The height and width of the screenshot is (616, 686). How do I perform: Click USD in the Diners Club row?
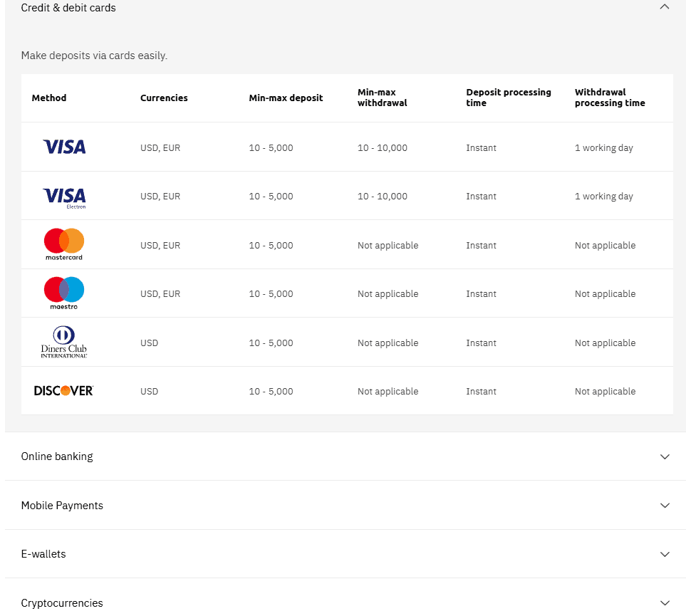click(x=149, y=343)
